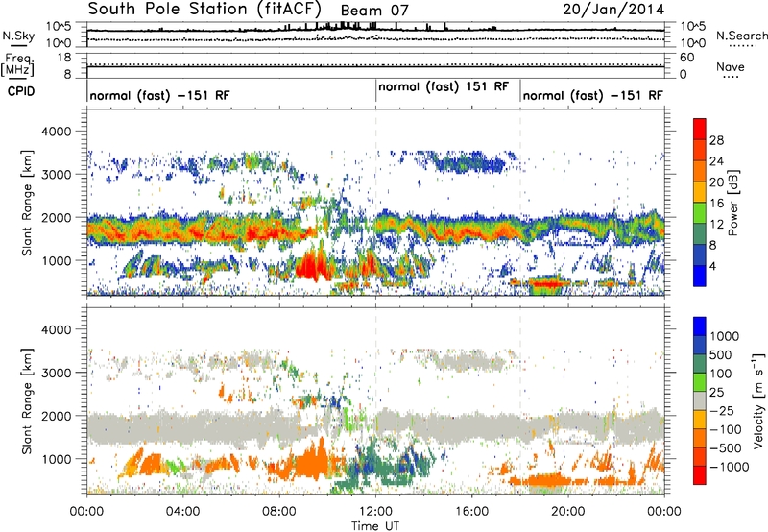Click 'Slant Range [km]' label of the power panel
Image resolution: width=768 pixels, height=532 pixels.
pyautogui.click(x=27, y=203)
